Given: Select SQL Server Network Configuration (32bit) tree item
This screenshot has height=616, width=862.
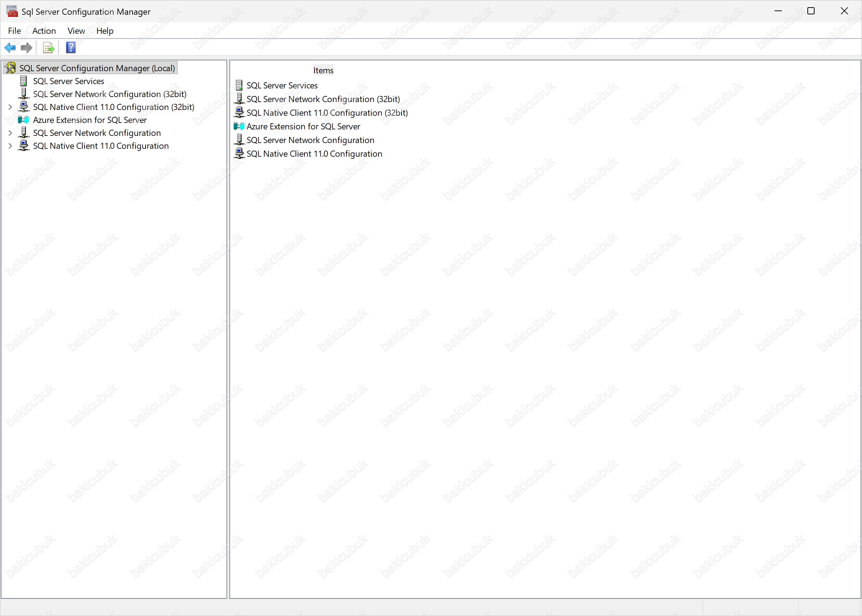Looking at the screenshot, I should [110, 94].
